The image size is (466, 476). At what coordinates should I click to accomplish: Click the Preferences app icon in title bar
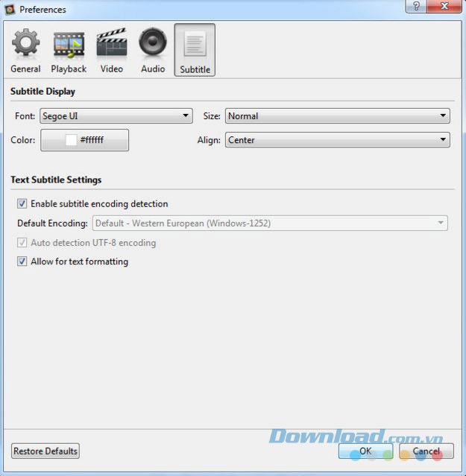pos(10,10)
